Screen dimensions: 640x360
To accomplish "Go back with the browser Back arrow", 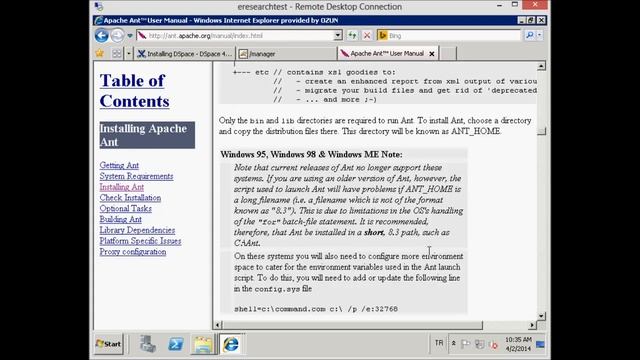I will pos(102,36).
